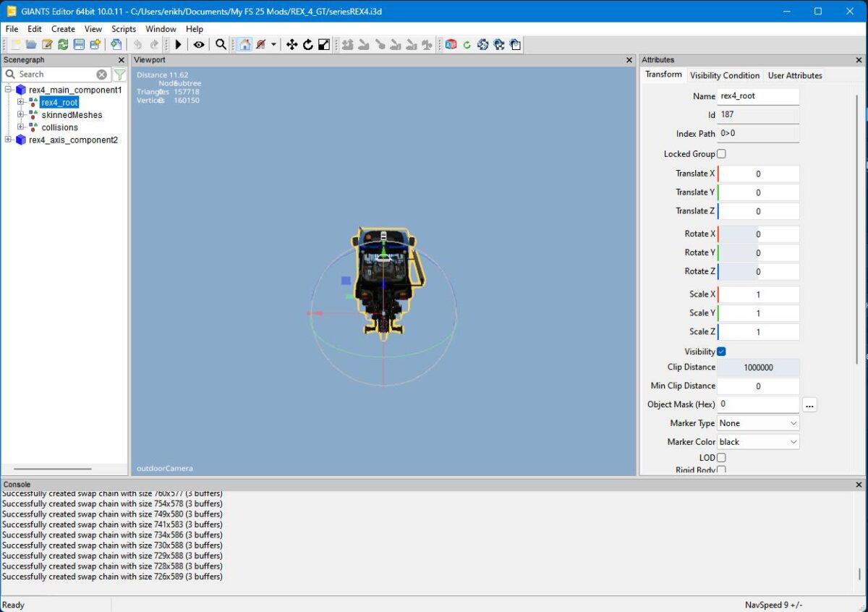Select the Scale gizmo tool
Viewport: 868px width, 612px height.
click(324, 45)
